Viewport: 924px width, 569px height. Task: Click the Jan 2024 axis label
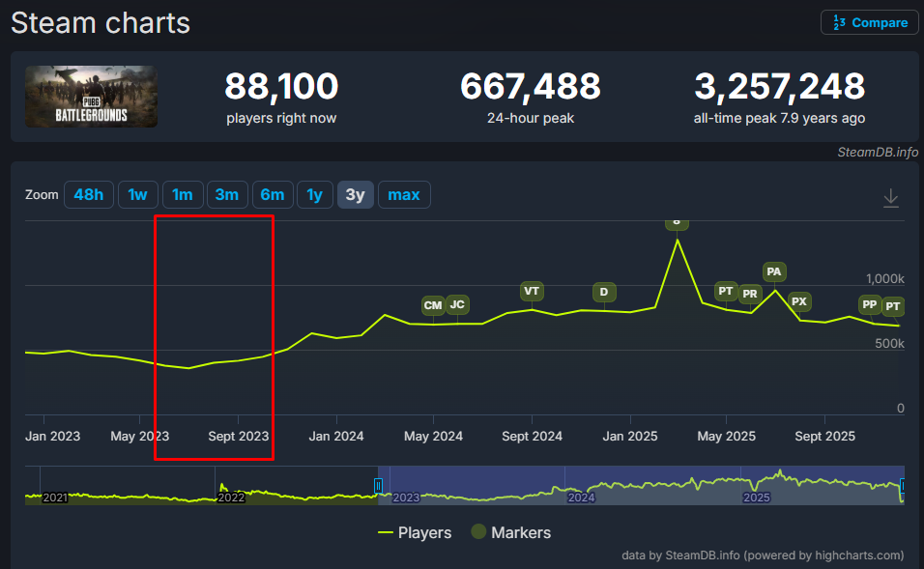(336, 437)
